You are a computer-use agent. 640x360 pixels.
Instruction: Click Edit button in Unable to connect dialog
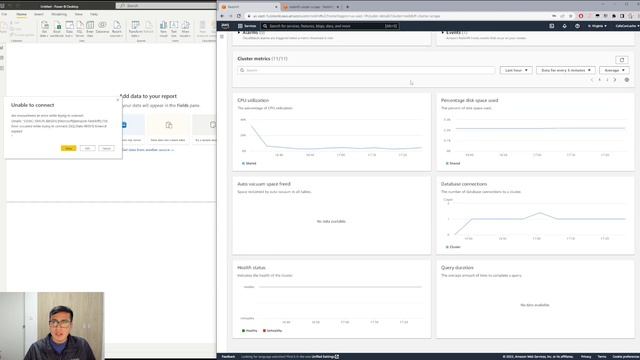coord(87,148)
